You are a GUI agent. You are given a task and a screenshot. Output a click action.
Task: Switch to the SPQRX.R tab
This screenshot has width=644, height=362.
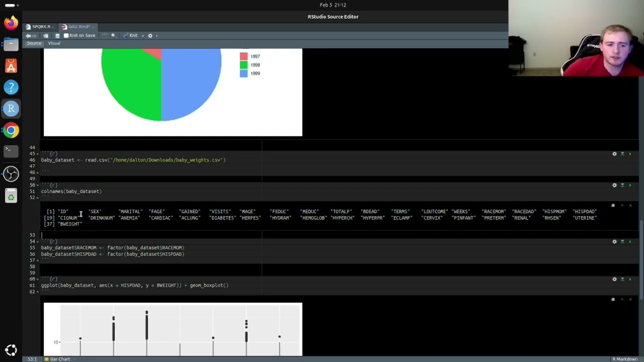41,27
